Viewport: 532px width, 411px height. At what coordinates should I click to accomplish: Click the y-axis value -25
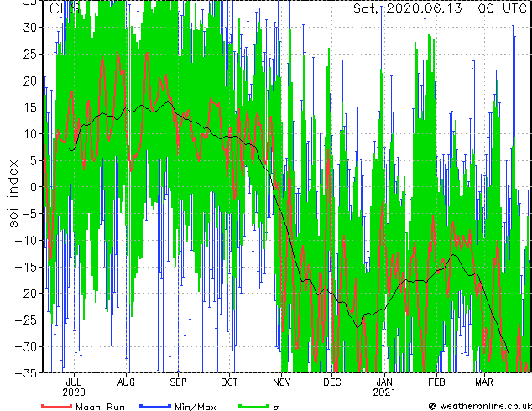point(26,320)
